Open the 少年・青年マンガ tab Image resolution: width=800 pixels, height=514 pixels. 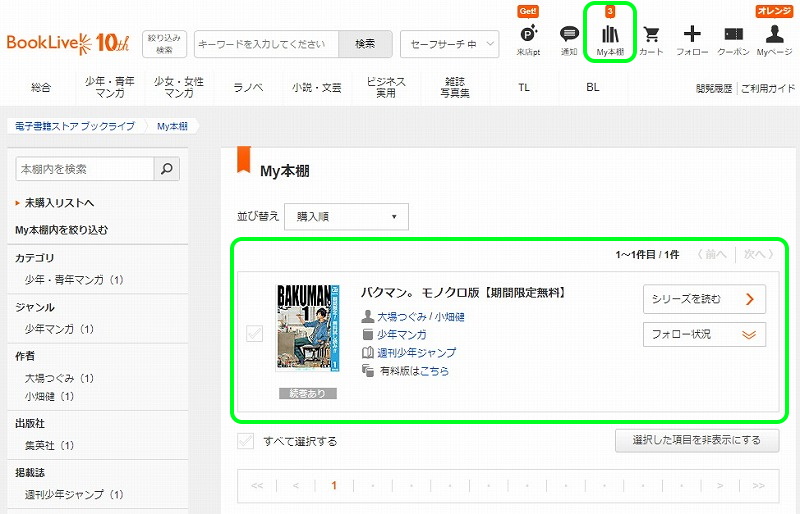pyautogui.click(x=110, y=87)
